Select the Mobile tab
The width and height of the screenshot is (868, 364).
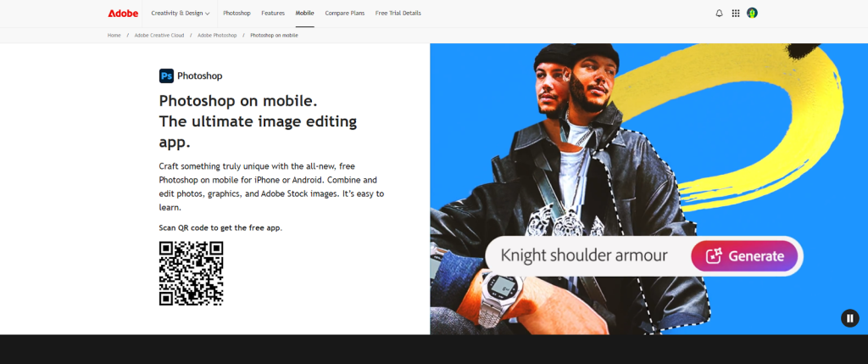pos(304,14)
